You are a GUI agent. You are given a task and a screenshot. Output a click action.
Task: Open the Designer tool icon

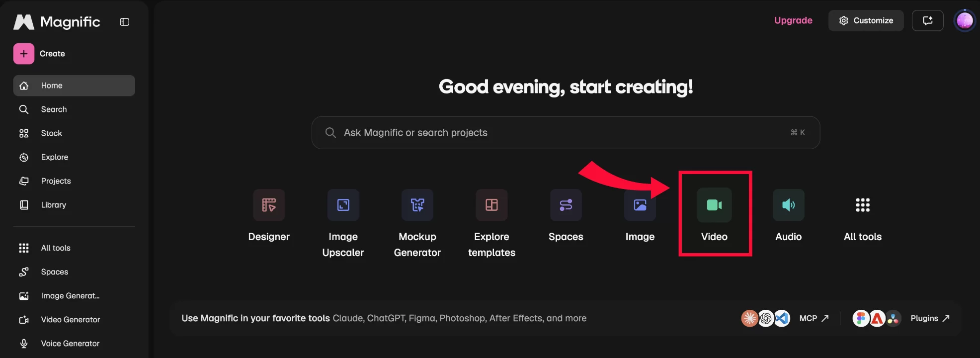(269, 205)
